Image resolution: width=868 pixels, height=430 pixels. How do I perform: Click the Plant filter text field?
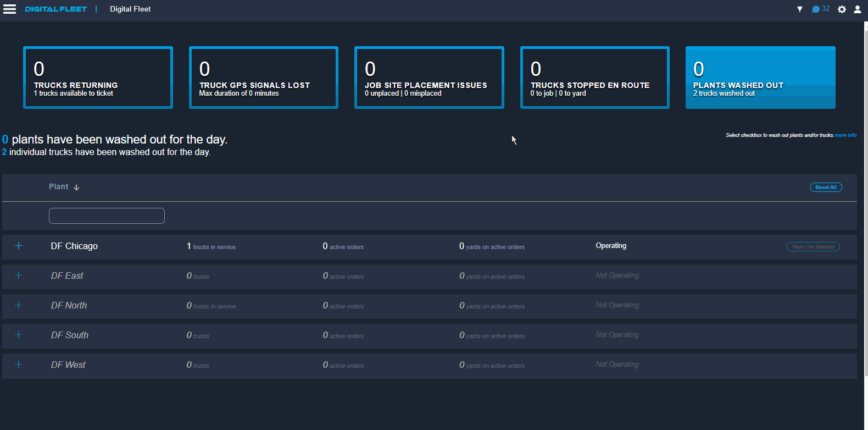point(107,216)
